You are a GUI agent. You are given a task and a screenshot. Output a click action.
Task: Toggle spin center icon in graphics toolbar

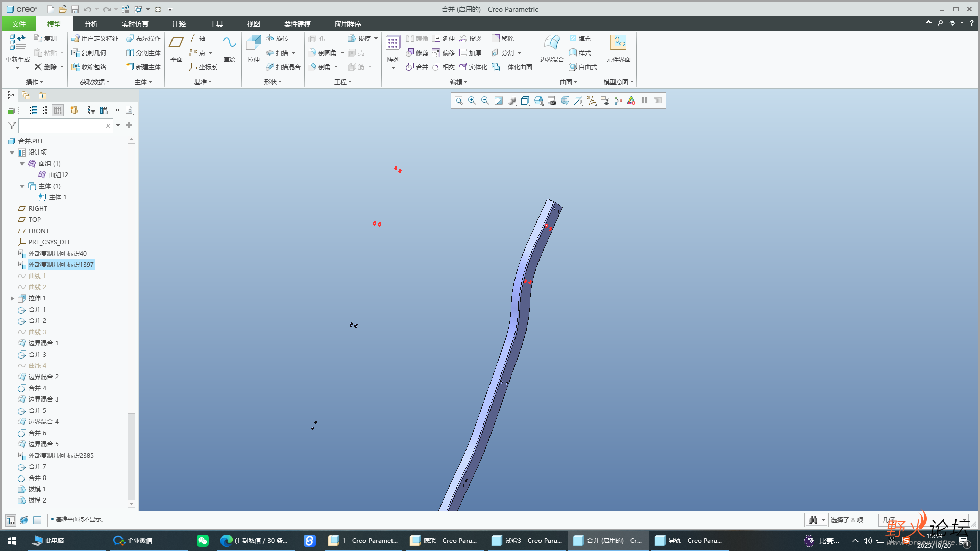[x=618, y=101]
